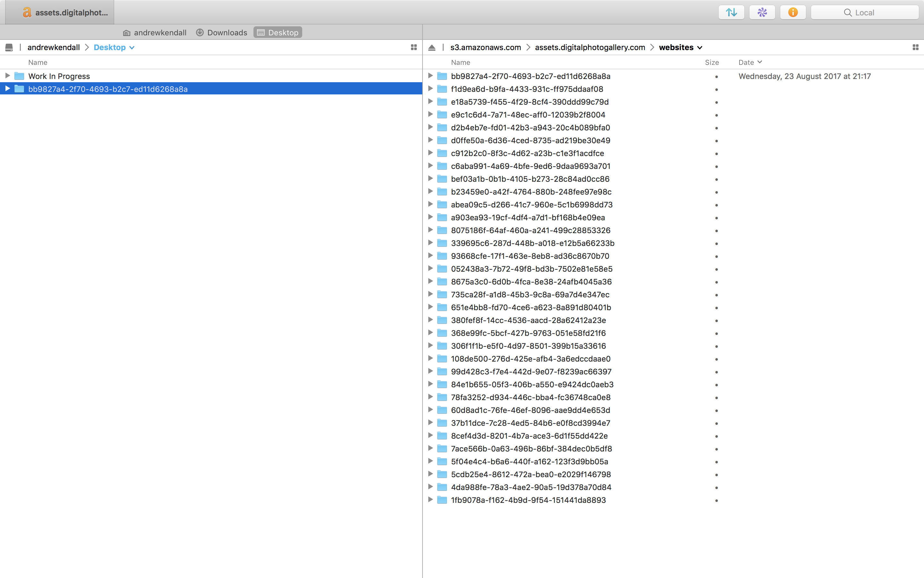This screenshot has width=924, height=578.
Task: Sort the remote pane by Size column
Action: pyautogui.click(x=712, y=62)
